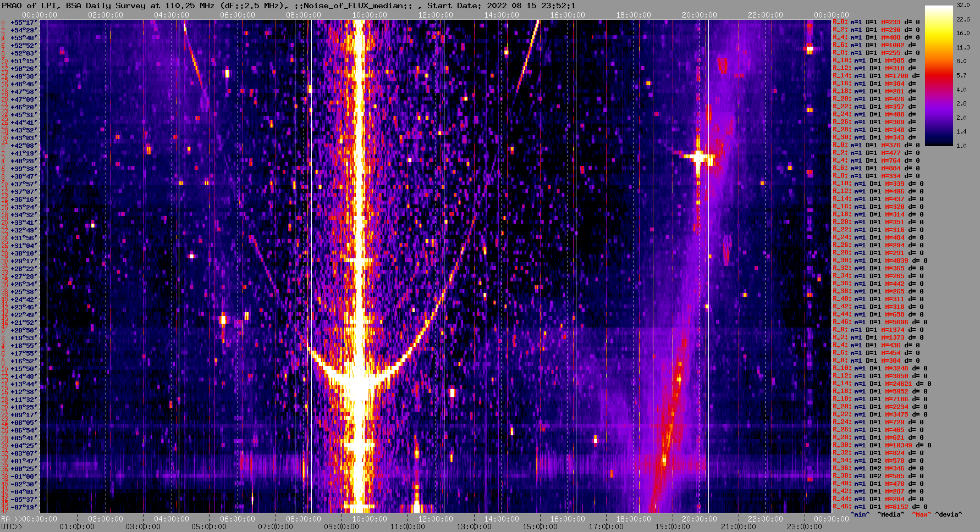Click the declination label +55°17'
The height and width of the screenshot is (532, 980).
pyautogui.click(x=23, y=23)
